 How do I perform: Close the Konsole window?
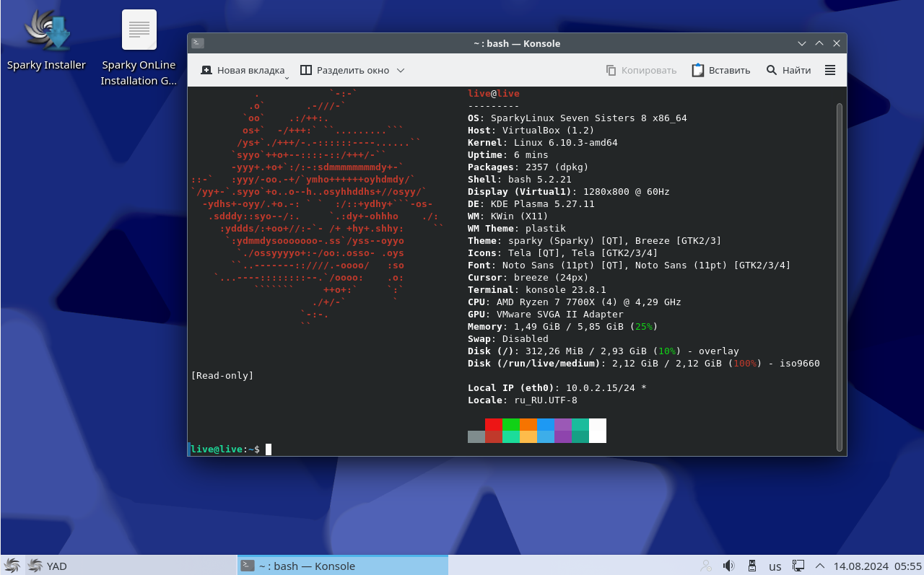[837, 43]
